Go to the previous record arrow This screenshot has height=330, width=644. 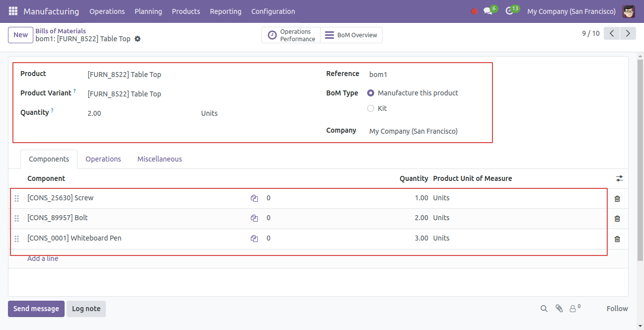[612, 33]
